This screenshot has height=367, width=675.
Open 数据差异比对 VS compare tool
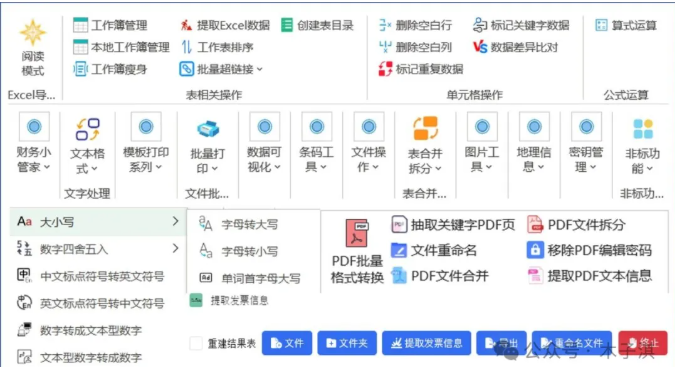[515, 47]
